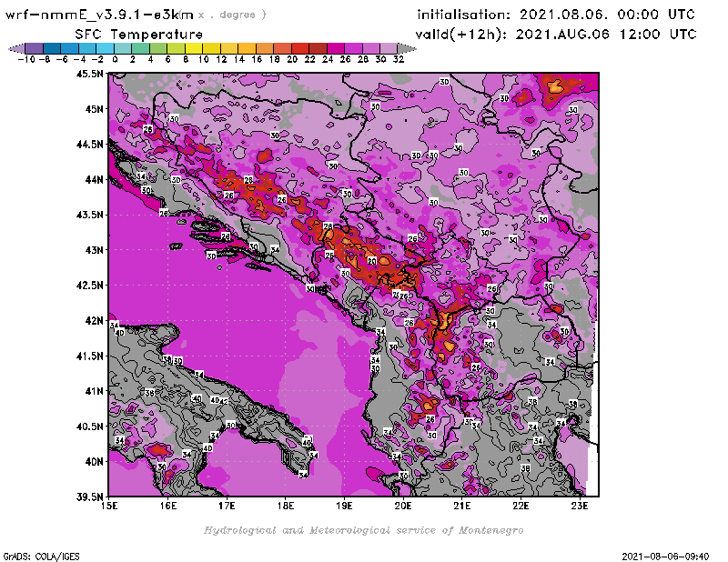Select the green swatch between 2 and 4
728x562 pixels.
(x=141, y=47)
